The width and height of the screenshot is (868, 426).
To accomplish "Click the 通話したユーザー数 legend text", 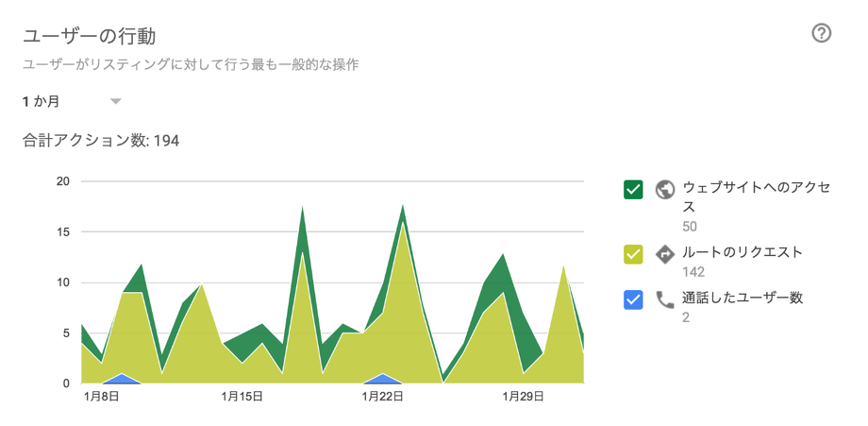I will click(743, 298).
